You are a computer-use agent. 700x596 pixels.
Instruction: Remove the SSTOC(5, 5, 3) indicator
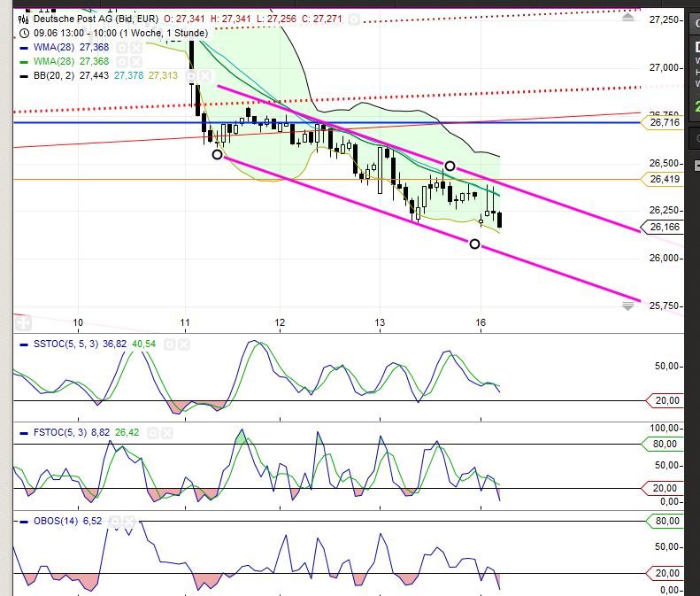[184, 344]
